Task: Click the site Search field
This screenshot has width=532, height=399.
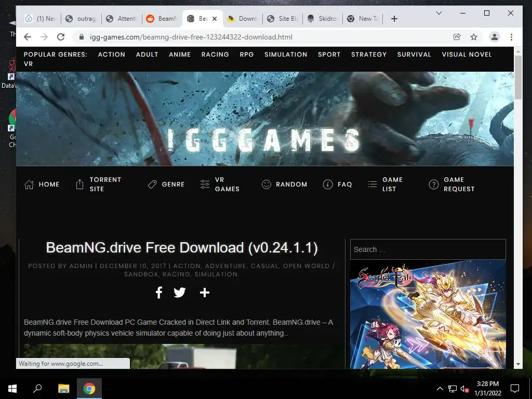Action: pos(428,249)
